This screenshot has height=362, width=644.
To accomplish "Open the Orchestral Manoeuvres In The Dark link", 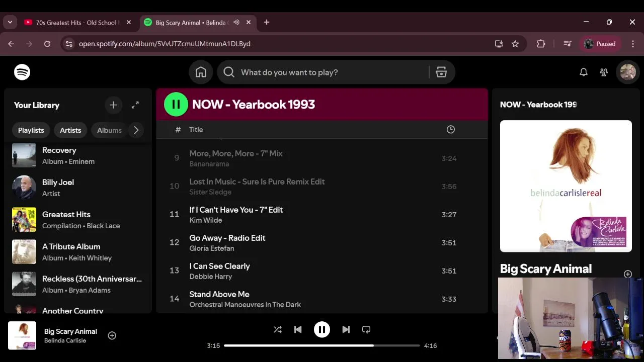I will (245, 305).
